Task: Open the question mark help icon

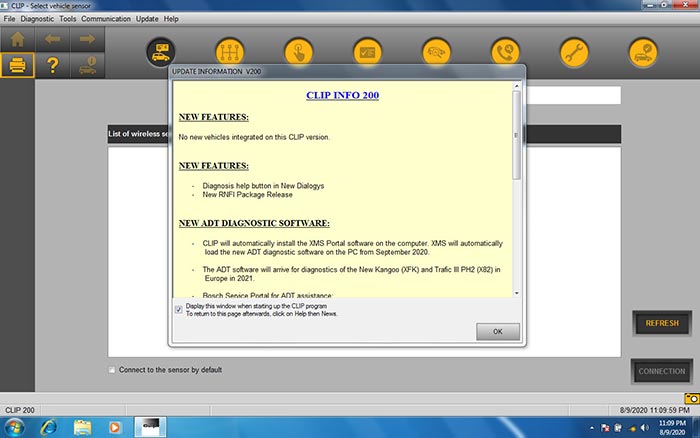Action: [52, 66]
